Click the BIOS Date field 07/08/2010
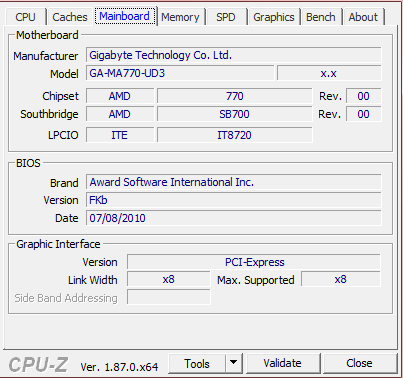This screenshot has height=378, width=403. coord(234,218)
